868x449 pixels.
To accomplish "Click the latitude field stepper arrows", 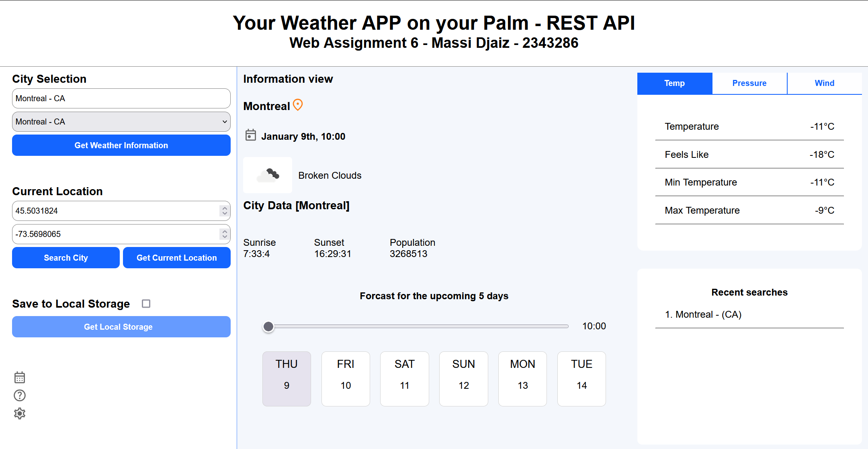I will pyautogui.click(x=225, y=211).
